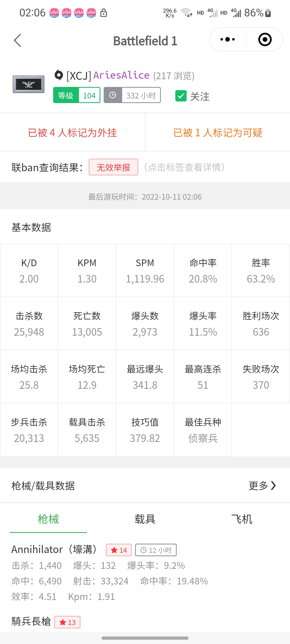Image resolution: width=290 pixels, height=644 pixels.
Task: Select the 爆头数 2,973 stat cell
Action: point(145,324)
